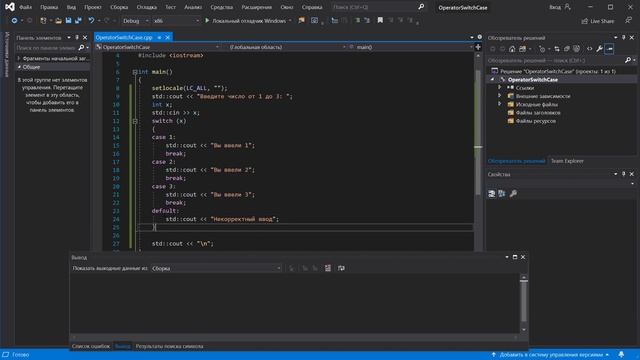Screen dimensions: 640x360
Task: Pin the Toolbox panel
Action: click(x=77, y=38)
